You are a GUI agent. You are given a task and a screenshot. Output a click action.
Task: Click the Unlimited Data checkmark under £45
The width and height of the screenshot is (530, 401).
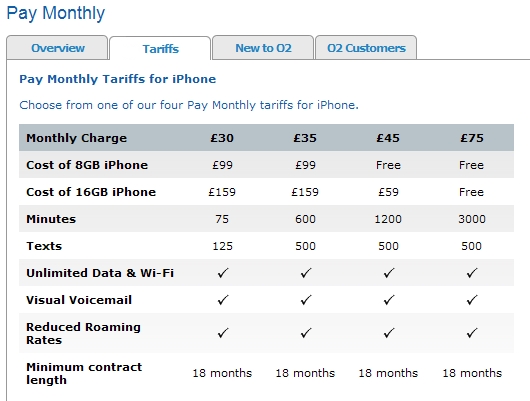click(389, 273)
